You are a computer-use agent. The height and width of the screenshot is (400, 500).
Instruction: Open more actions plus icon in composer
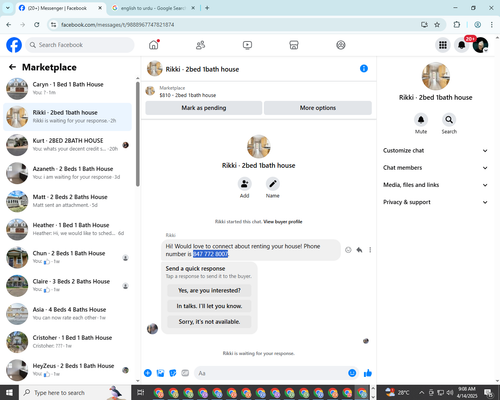pyautogui.click(x=148, y=373)
